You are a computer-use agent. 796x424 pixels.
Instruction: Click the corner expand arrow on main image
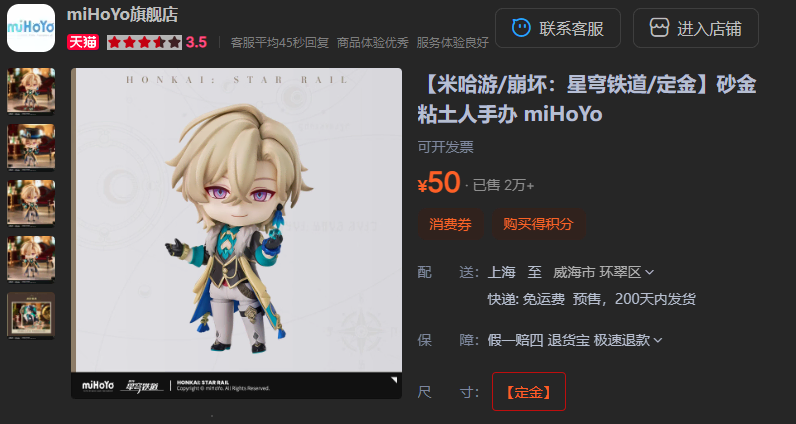[394, 380]
